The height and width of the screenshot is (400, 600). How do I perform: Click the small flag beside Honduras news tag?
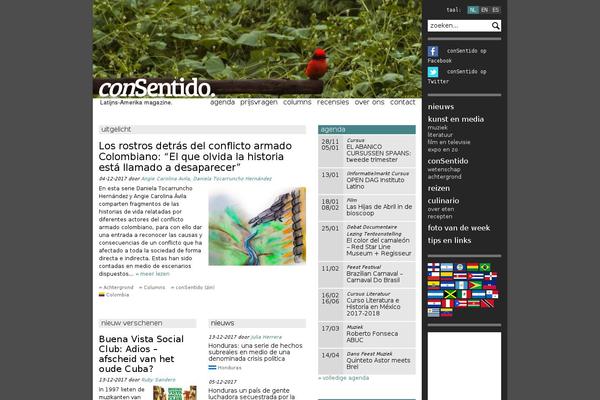pos(212,367)
